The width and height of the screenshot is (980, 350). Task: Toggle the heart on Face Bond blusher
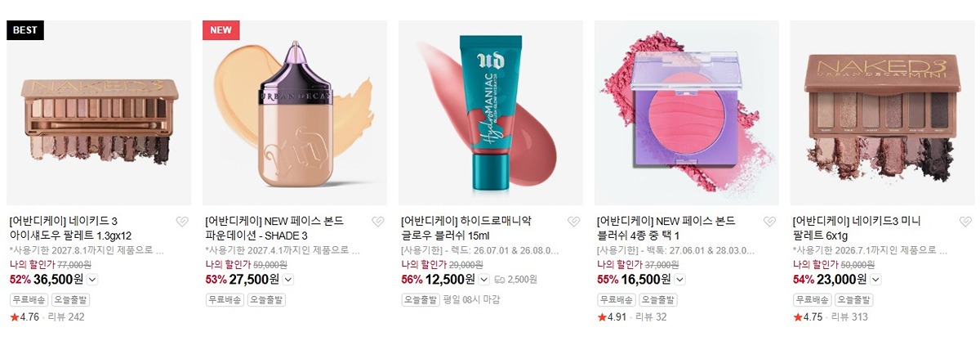point(770,222)
